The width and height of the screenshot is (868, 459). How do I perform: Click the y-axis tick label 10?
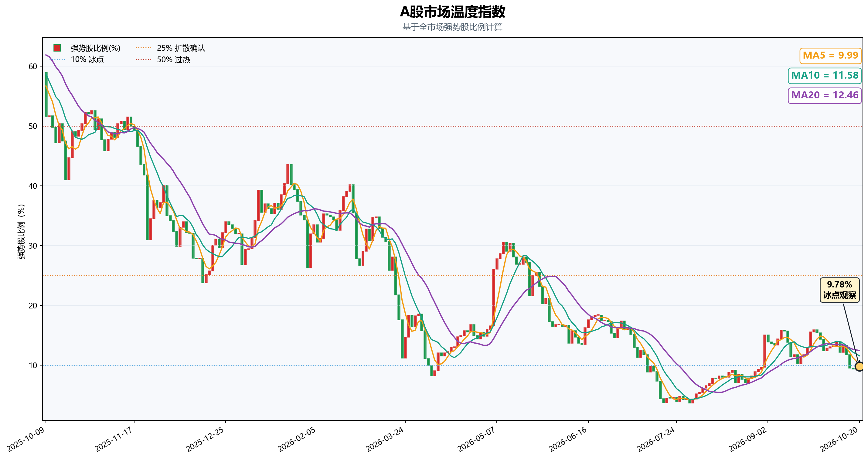[x=33, y=365]
